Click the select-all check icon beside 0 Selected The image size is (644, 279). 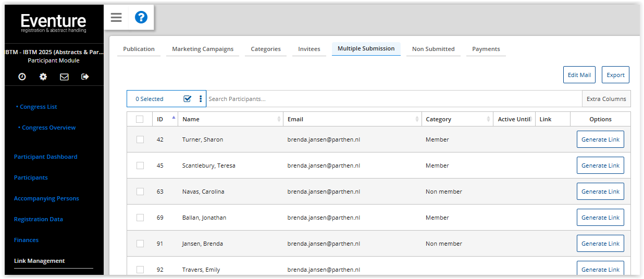(x=188, y=99)
